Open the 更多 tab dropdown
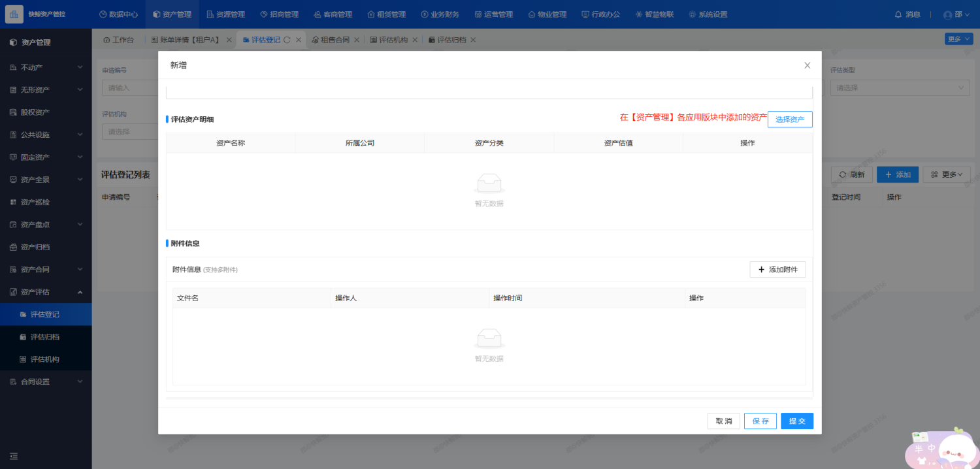The width and height of the screenshot is (980, 469). 958,39
